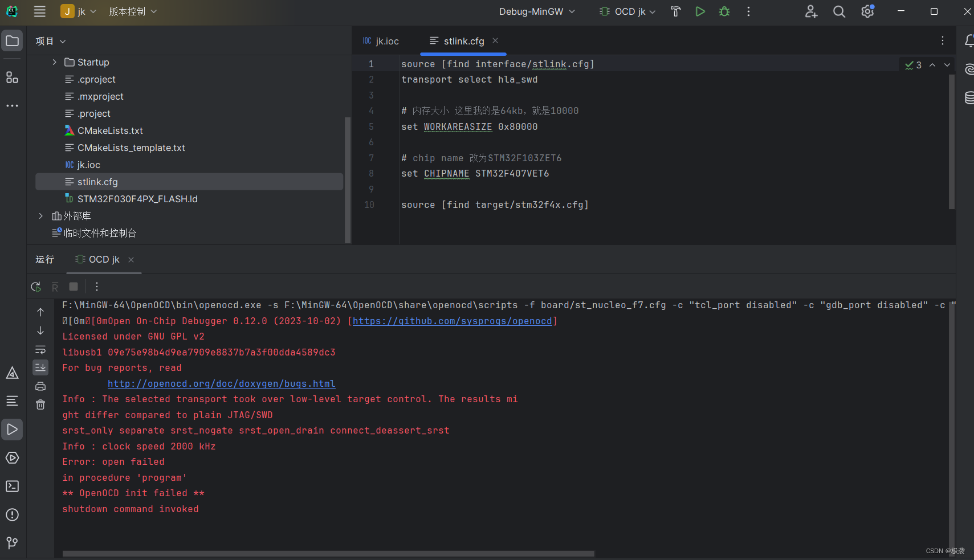Toggle soft-wrap in console
The height and width of the screenshot is (560, 974).
(x=40, y=349)
